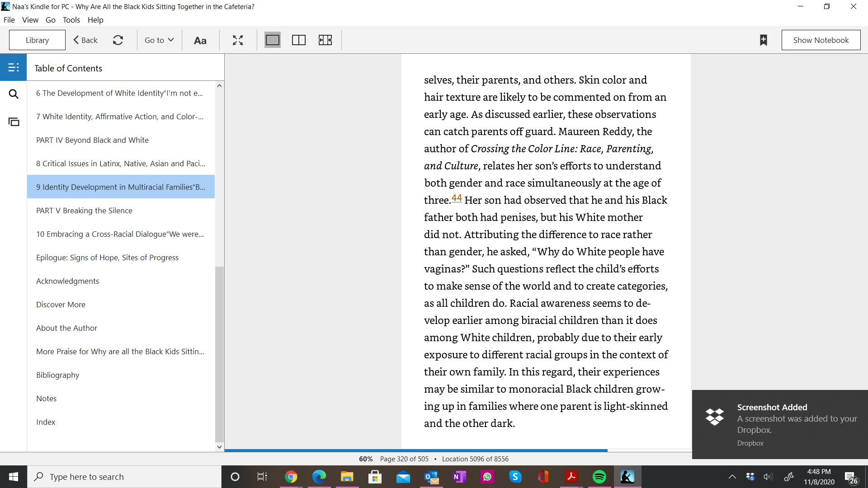Go to Notes section
Screen dimensions: 868x488
(121, 399)
